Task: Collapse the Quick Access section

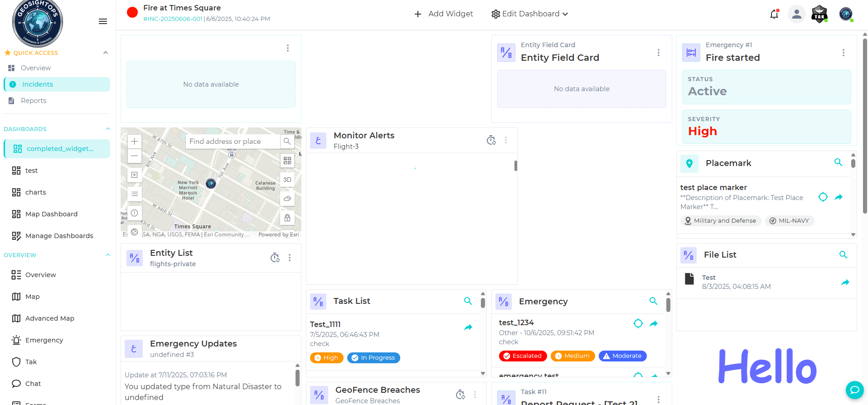Action: pyautogui.click(x=106, y=53)
